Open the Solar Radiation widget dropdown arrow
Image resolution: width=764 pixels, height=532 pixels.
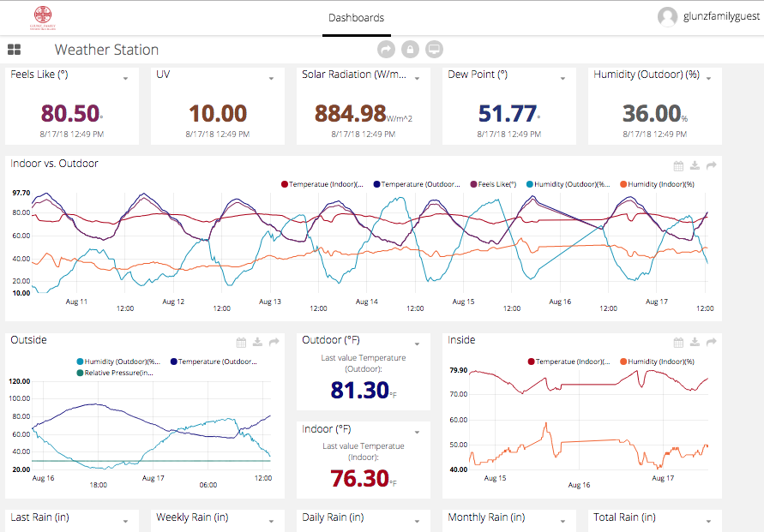pos(418,79)
